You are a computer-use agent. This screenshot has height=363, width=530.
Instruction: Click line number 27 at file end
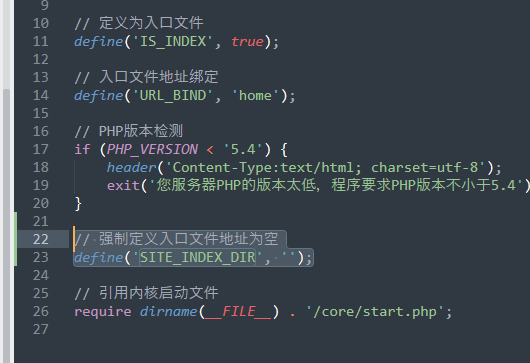(41, 329)
